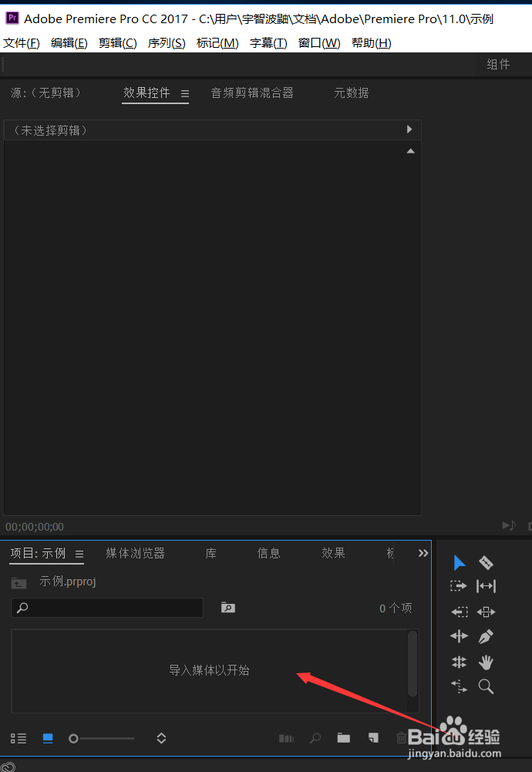Click the 00;00;00;00 timecode
532x772 pixels.
click(35, 527)
